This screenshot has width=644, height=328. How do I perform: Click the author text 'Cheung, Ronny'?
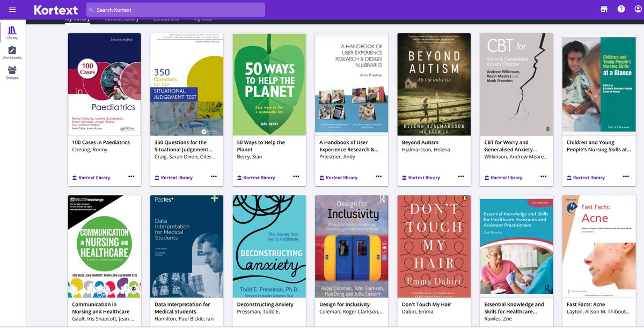coord(90,150)
